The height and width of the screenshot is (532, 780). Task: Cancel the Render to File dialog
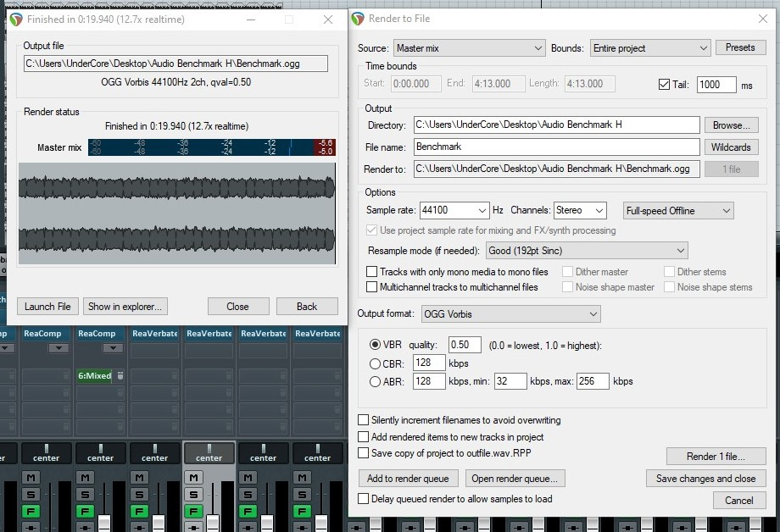739,500
